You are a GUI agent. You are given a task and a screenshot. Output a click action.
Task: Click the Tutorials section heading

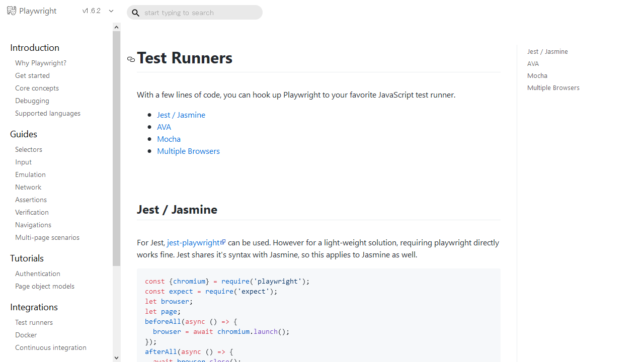coord(27,258)
